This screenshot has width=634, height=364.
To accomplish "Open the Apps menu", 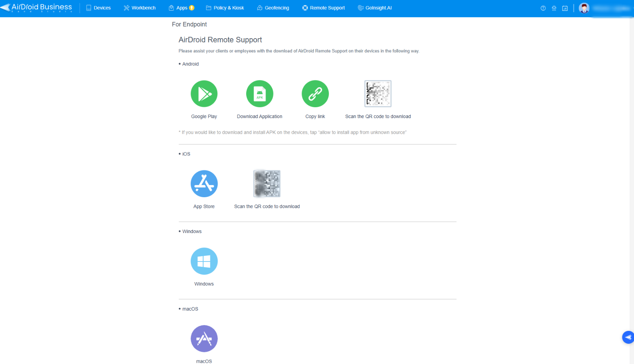I will pyautogui.click(x=181, y=8).
